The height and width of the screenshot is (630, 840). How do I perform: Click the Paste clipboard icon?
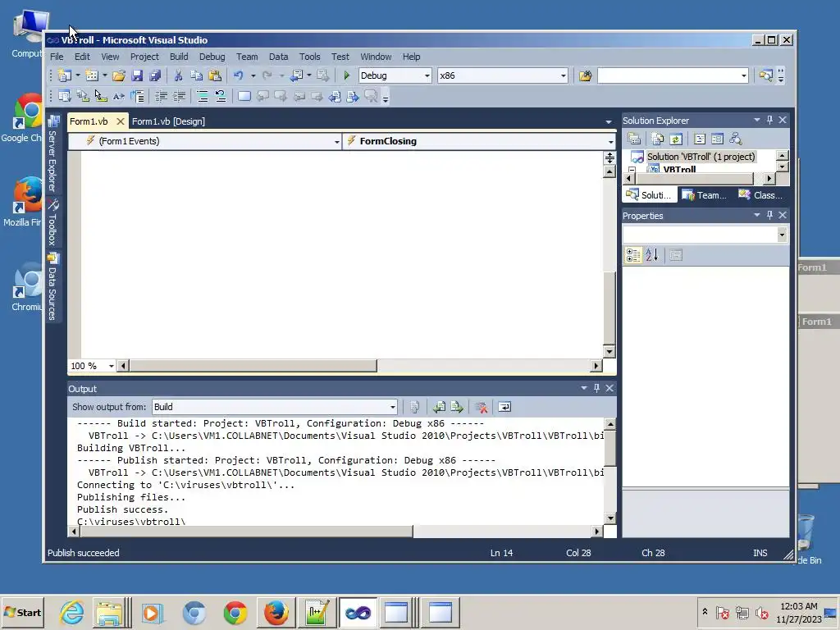click(x=215, y=75)
